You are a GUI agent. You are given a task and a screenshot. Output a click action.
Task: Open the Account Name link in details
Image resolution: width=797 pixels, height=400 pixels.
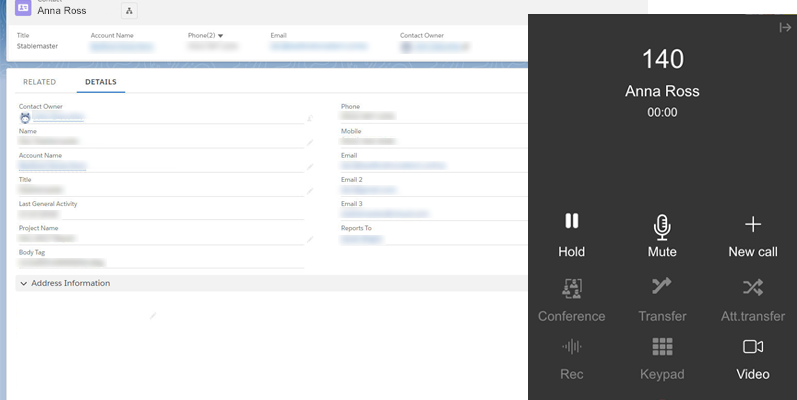point(52,166)
